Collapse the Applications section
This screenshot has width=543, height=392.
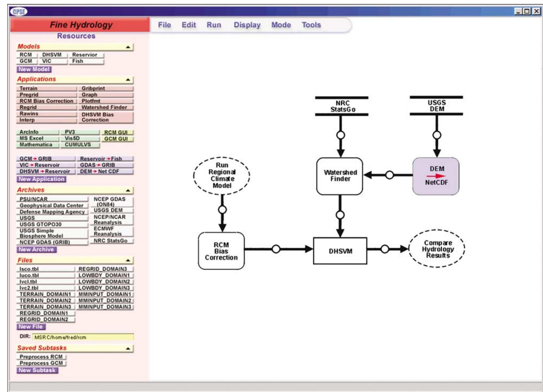tap(128, 80)
